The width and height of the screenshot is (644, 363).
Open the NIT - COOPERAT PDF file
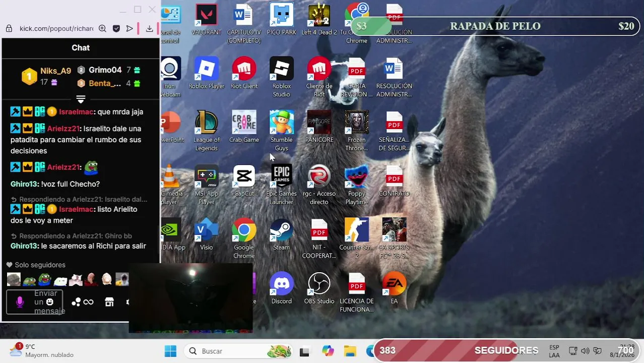[319, 239]
